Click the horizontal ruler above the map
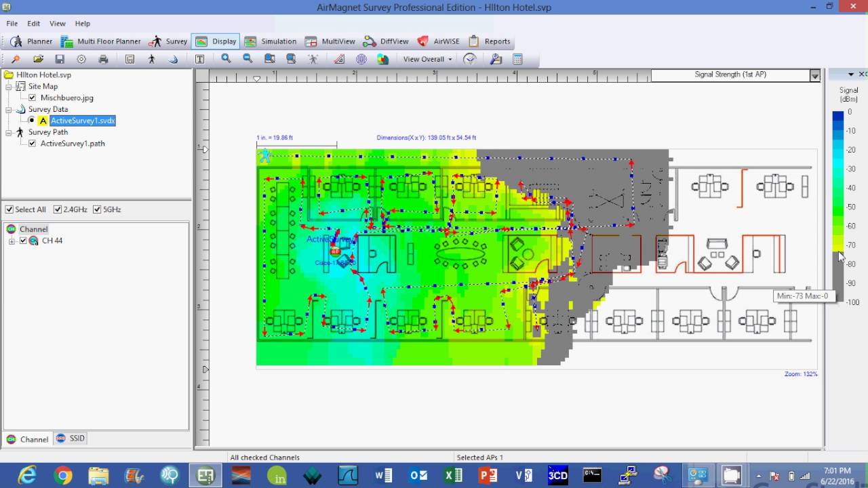 coord(429,76)
